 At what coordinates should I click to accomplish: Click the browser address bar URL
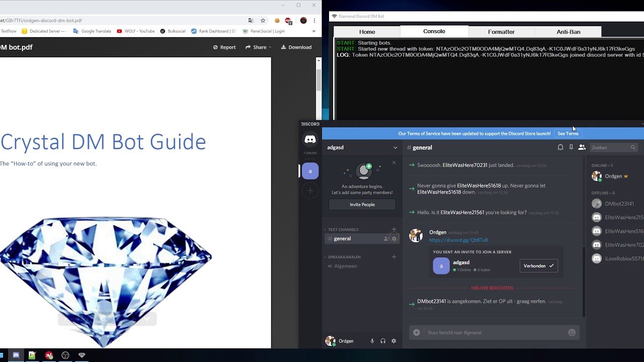pyautogui.click(x=41, y=21)
